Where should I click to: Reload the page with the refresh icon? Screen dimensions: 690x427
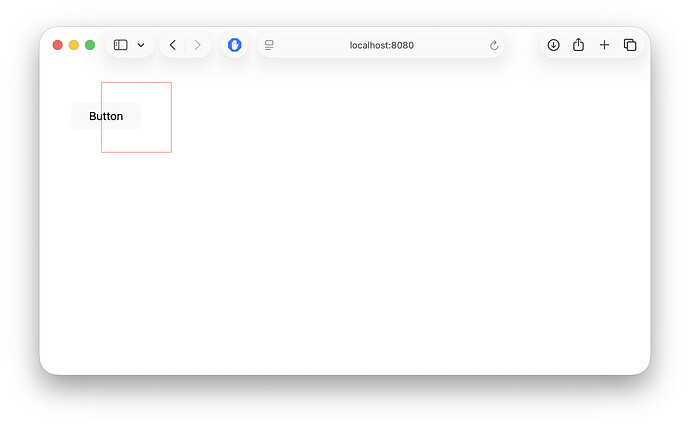coord(494,45)
